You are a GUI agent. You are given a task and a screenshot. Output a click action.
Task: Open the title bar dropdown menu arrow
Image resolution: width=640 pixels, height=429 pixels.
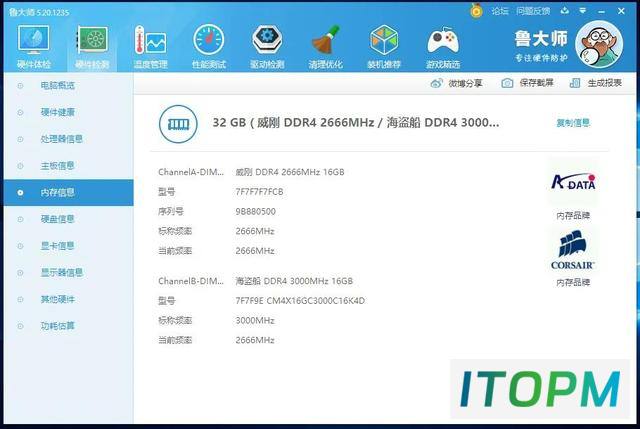[583, 11]
